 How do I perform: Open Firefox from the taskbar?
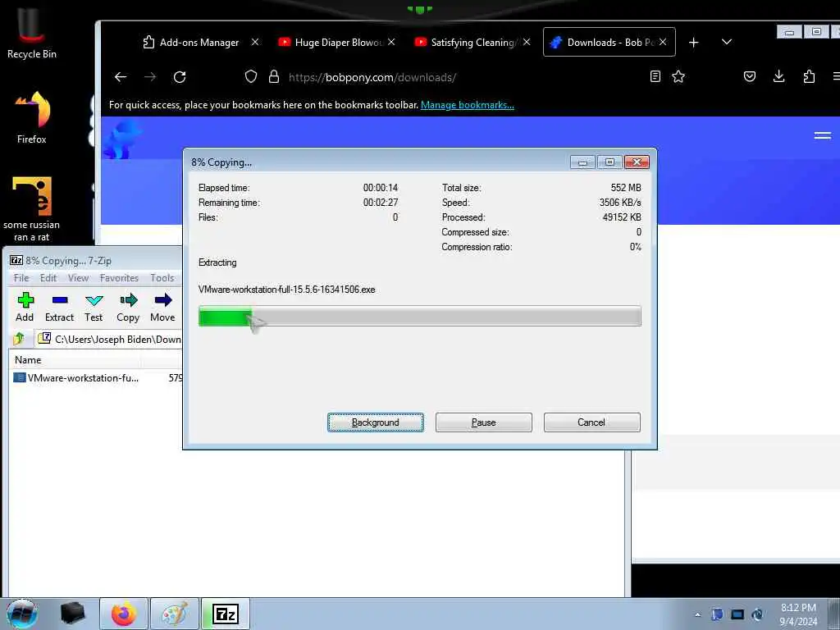pos(124,614)
